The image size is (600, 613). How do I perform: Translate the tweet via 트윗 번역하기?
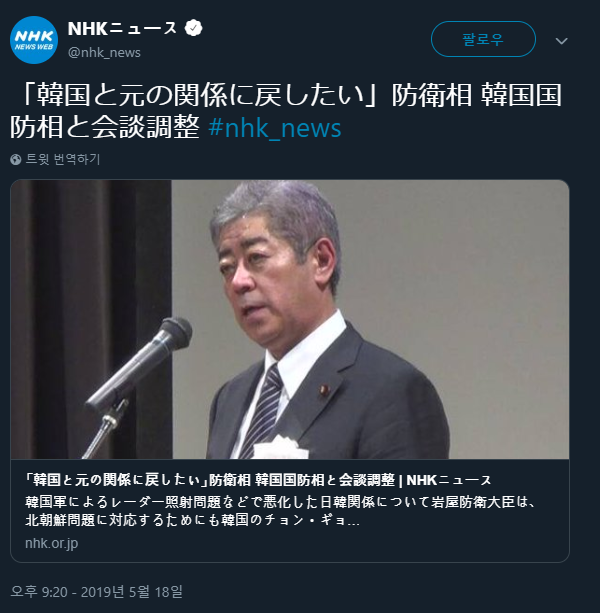click(x=63, y=159)
